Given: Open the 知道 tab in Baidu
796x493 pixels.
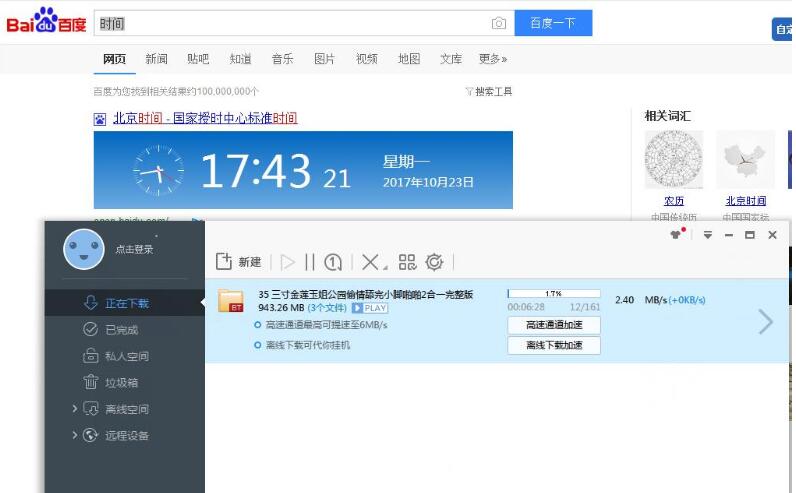Looking at the screenshot, I should (240, 59).
